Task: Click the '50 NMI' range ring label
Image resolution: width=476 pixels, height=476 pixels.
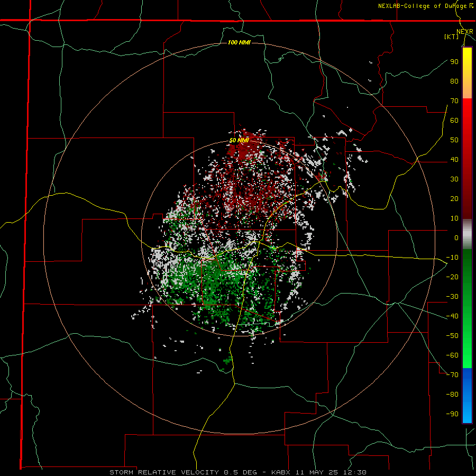Action: point(239,140)
